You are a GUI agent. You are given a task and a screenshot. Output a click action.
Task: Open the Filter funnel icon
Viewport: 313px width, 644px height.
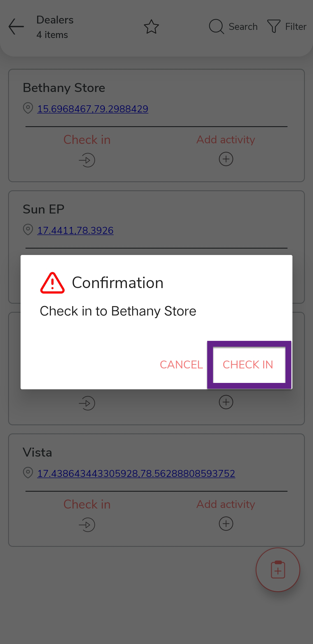click(274, 27)
